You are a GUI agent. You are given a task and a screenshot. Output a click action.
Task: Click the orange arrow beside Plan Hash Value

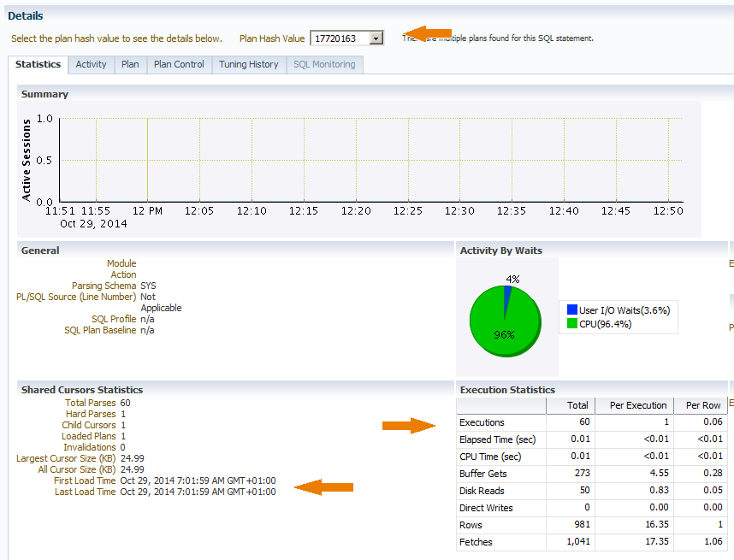click(x=429, y=33)
